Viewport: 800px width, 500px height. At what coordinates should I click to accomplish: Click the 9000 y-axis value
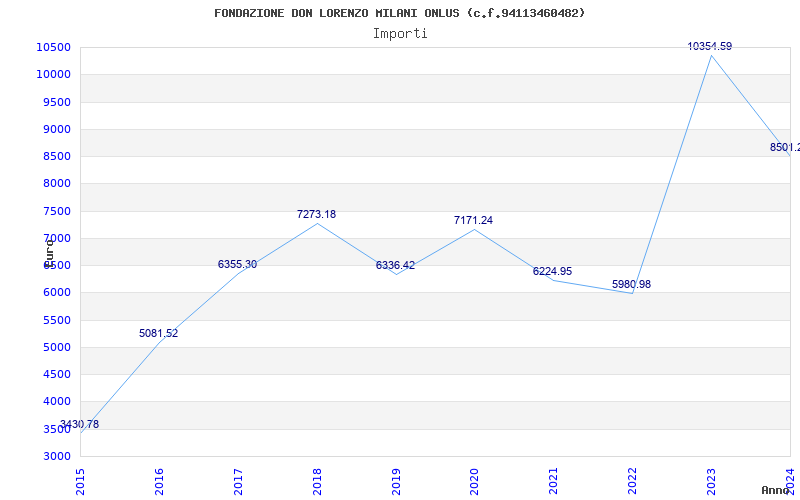(x=56, y=129)
